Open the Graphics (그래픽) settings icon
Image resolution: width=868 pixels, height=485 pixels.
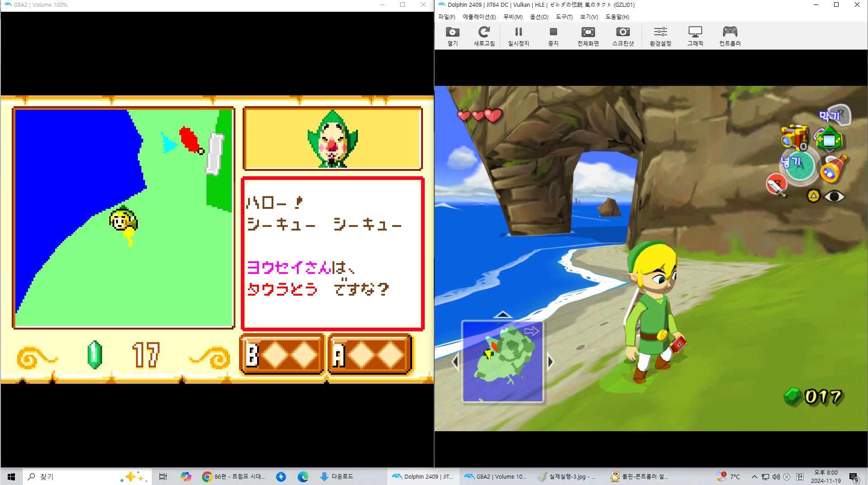pos(695,36)
